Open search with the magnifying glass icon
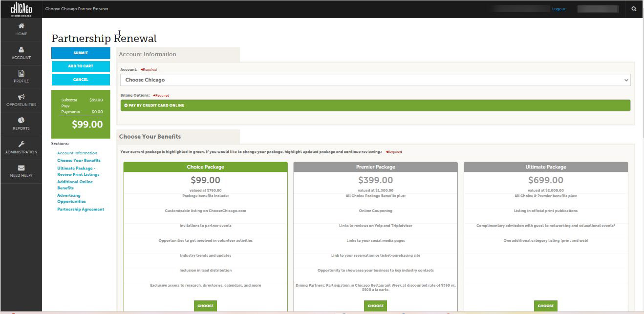Viewport: 644px width, 314px height. coord(634,8)
